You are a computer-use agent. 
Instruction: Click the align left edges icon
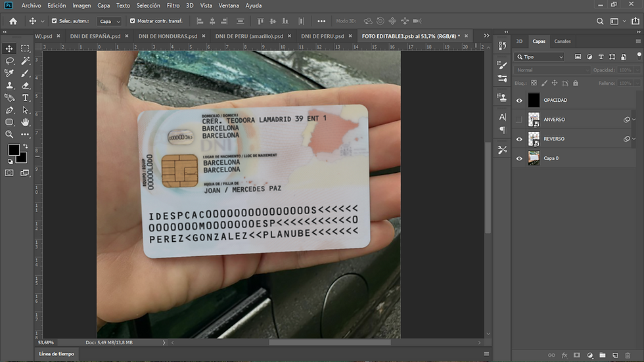coord(200,21)
